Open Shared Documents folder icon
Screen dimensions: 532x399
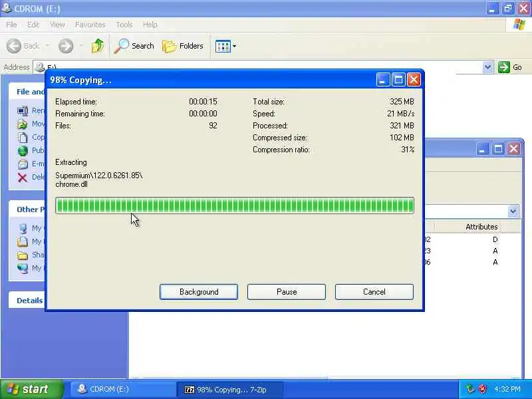tap(23, 255)
